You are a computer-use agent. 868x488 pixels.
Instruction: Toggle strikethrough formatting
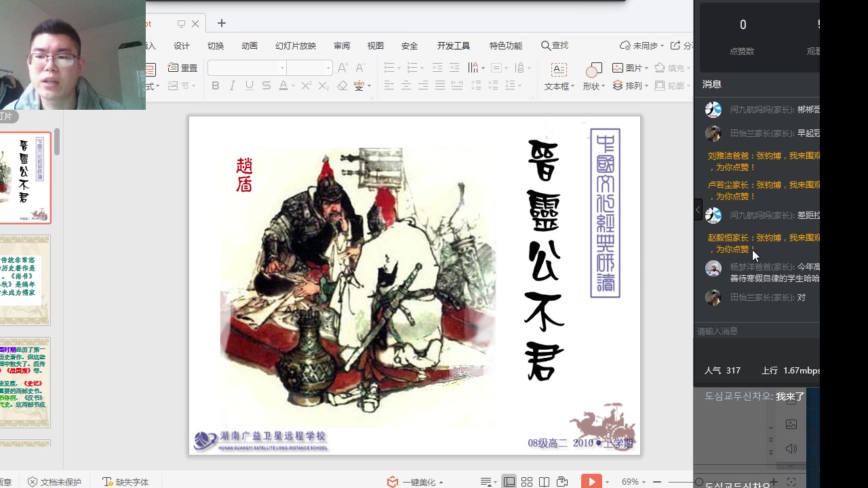pyautogui.click(x=267, y=85)
